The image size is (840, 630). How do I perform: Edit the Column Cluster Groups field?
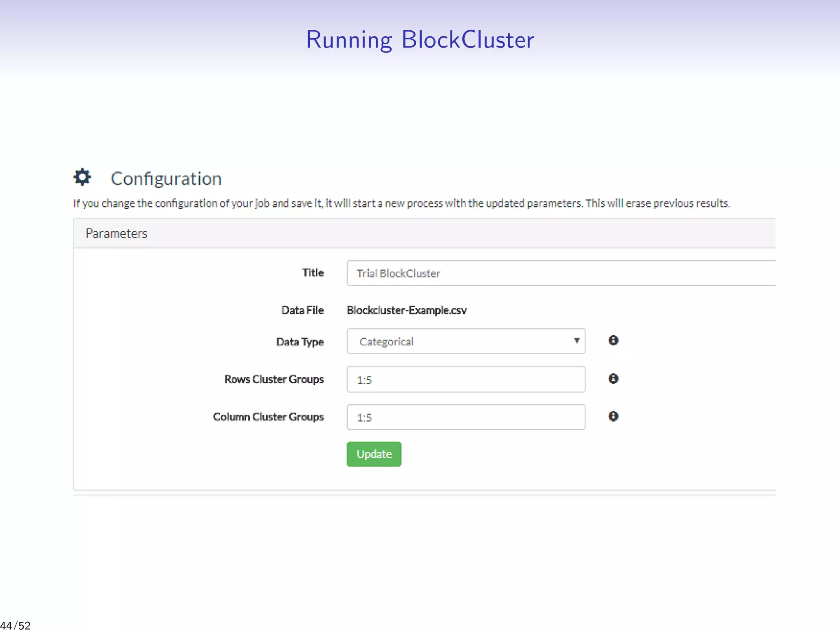click(466, 417)
